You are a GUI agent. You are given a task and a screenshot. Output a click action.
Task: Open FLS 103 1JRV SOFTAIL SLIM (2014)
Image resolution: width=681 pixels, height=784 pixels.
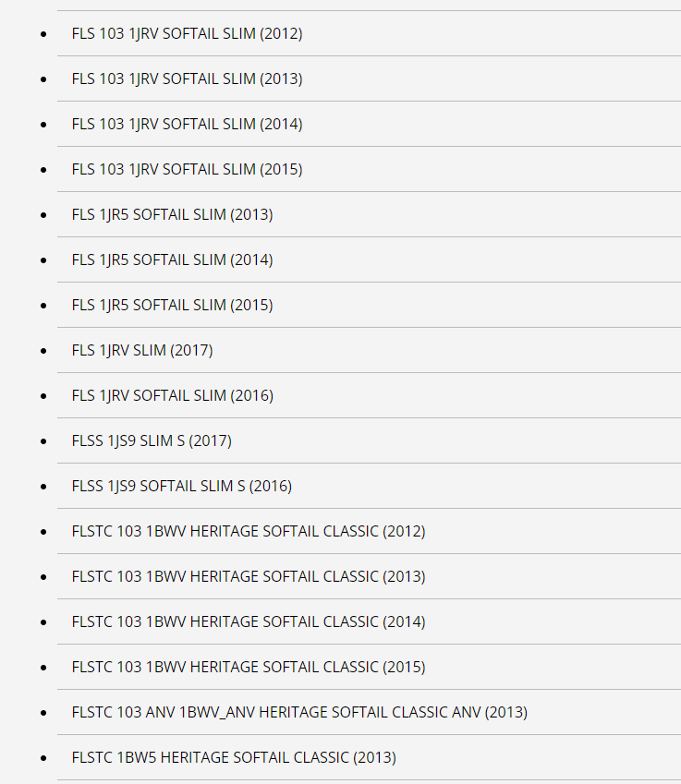coord(188,124)
